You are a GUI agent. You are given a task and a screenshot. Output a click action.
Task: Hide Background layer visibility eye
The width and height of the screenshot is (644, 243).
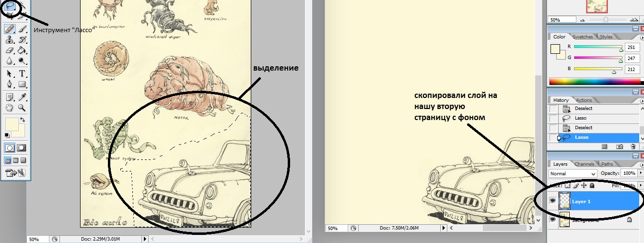(552, 219)
